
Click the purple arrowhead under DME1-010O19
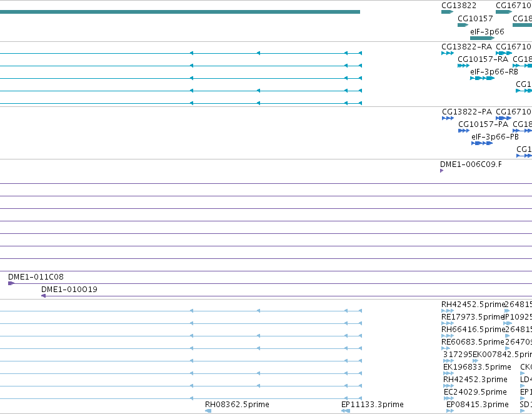pos(43,296)
